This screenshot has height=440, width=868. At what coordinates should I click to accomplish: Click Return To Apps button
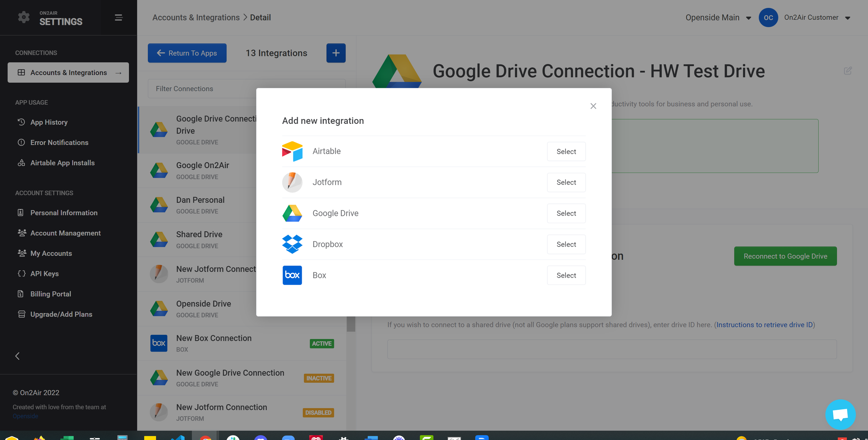click(x=187, y=53)
